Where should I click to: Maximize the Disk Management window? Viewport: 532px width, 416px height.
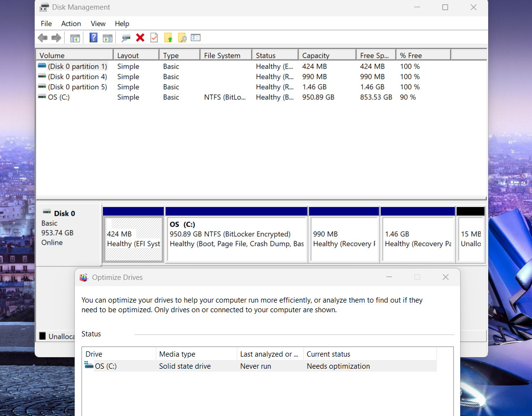[445, 7]
